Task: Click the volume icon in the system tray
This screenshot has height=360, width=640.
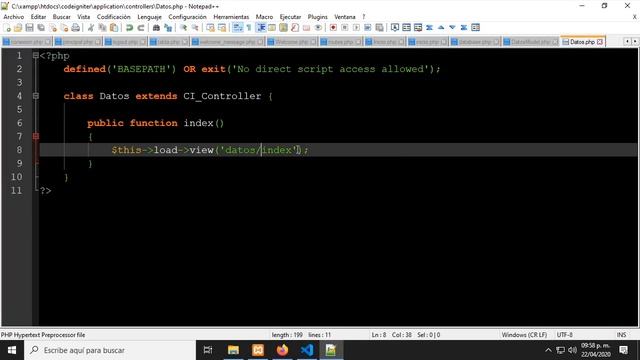Action: click(x=573, y=350)
